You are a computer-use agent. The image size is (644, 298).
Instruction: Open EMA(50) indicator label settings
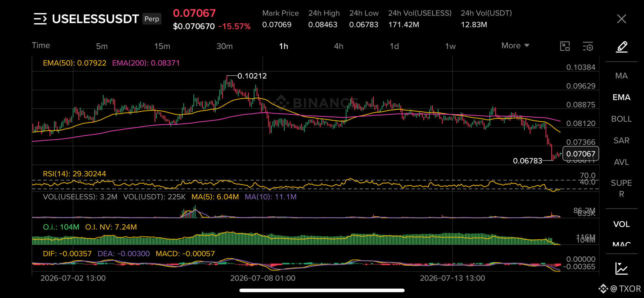(x=74, y=63)
